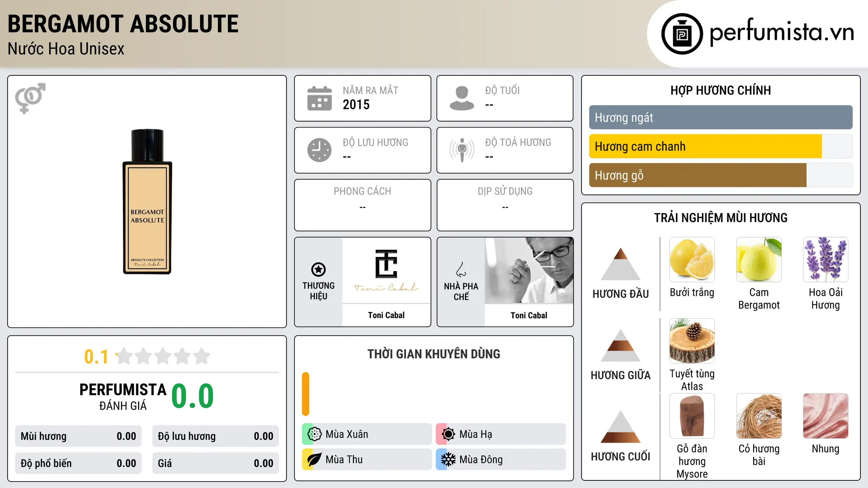Click the Hương gỗ accord bar

click(x=721, y=175)
